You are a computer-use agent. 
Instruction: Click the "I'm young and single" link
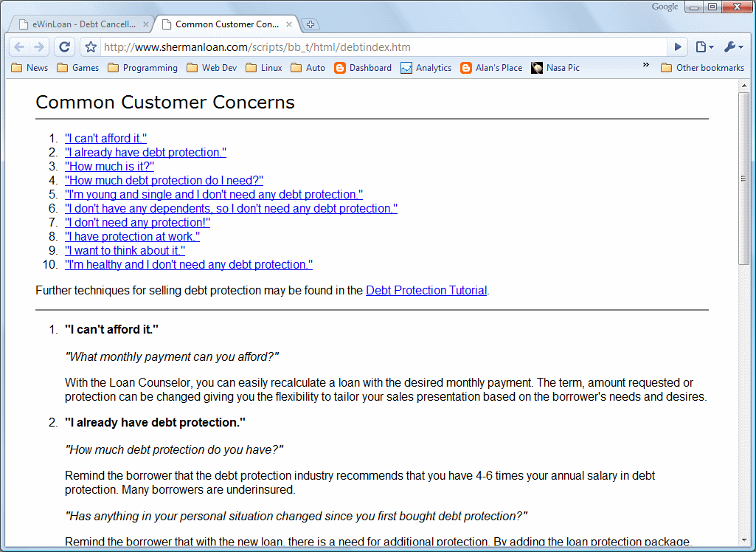pos(214,195)
